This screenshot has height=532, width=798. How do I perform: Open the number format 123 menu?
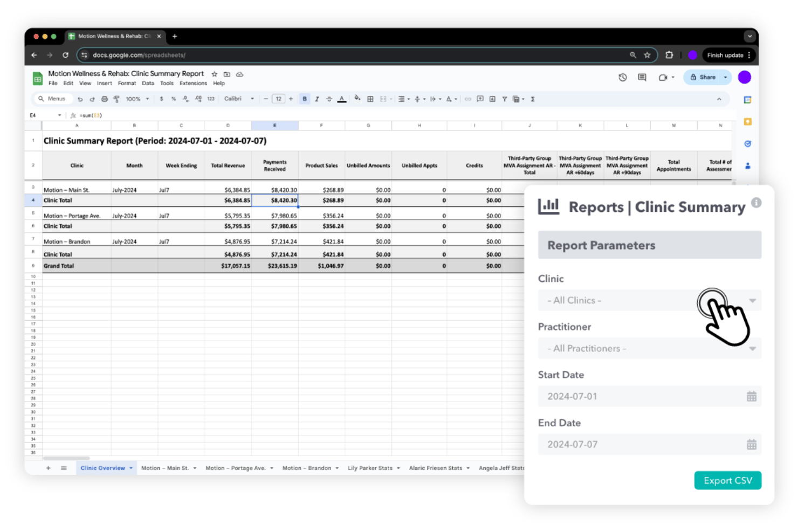click(x=211, y=99)
